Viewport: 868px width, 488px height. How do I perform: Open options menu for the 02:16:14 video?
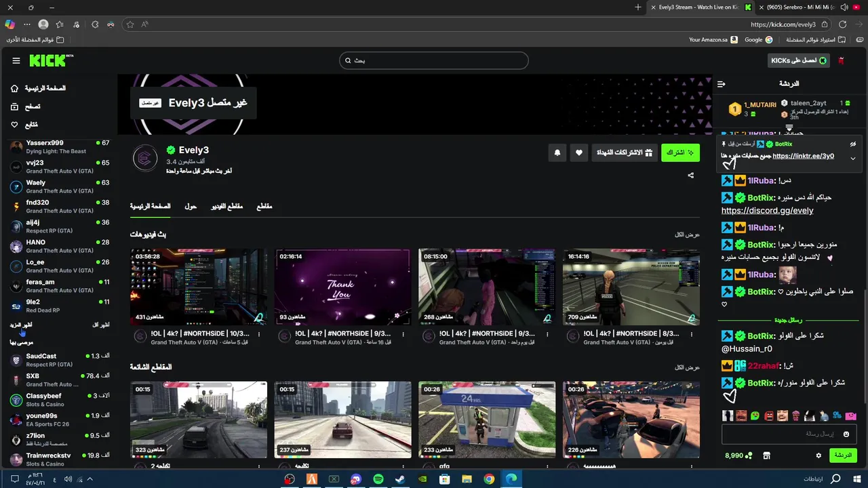pyautogui.click(x=403, y=334)
